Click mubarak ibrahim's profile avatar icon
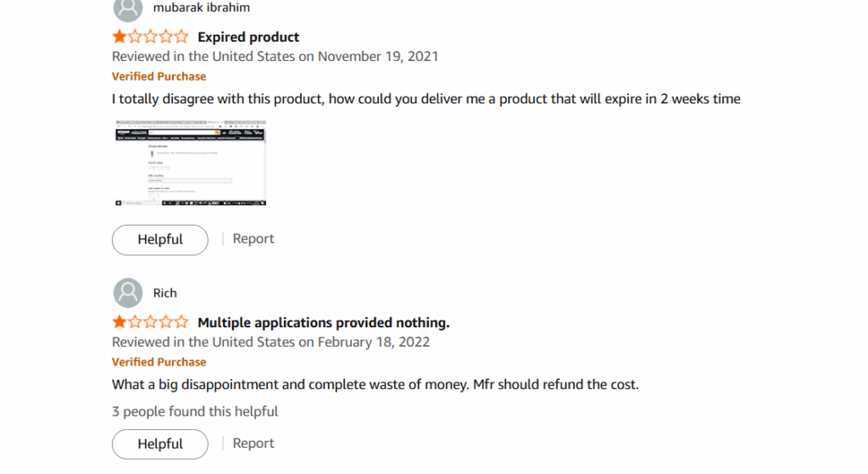 tap(128, 8)
